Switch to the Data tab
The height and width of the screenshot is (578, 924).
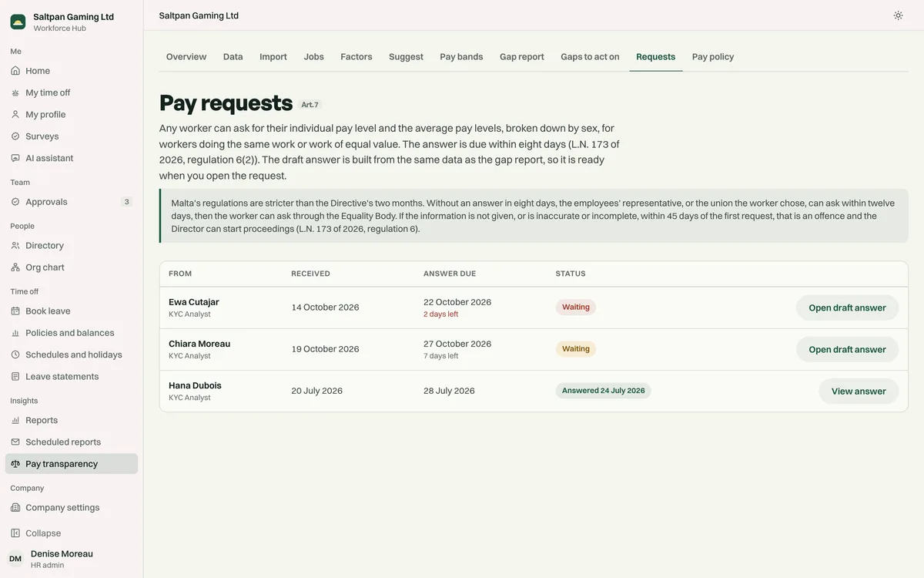point(233,57)
